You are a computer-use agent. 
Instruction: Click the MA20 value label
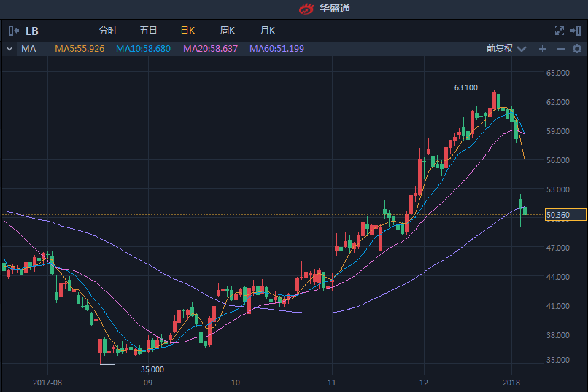tap(210, 49)
